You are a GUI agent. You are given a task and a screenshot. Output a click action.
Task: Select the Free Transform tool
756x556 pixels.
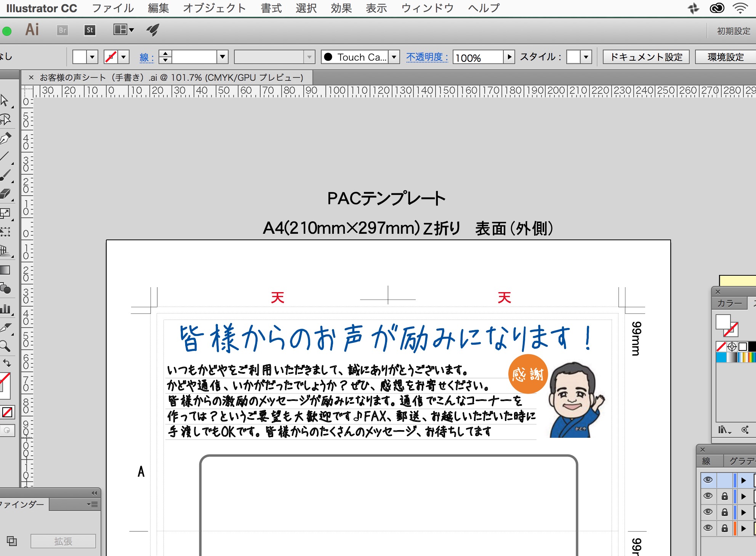click(5, 232)
